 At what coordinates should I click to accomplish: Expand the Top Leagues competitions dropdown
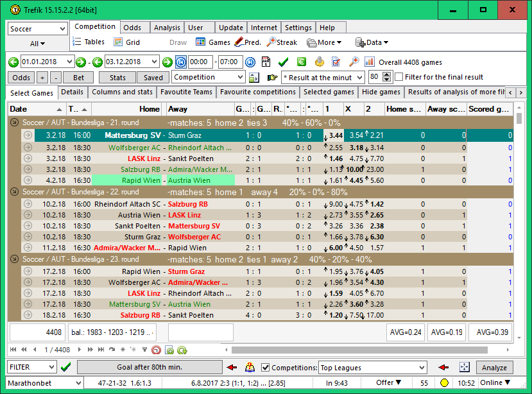pos(421,368)
